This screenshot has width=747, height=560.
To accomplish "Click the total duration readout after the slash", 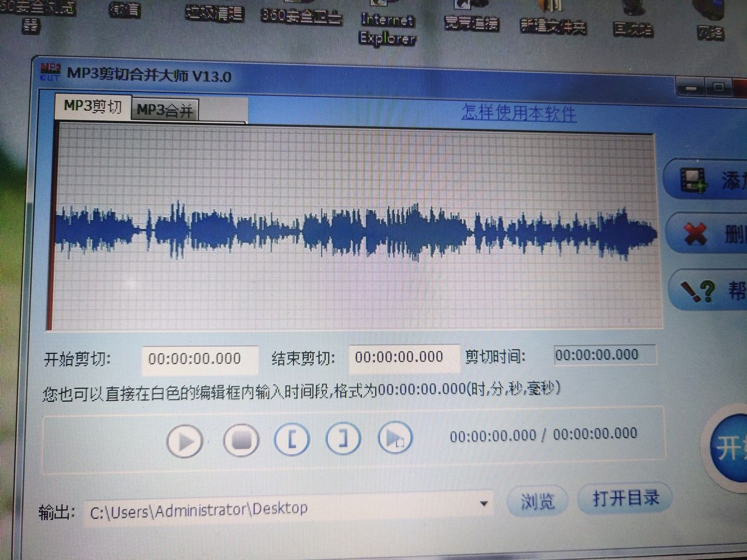I will (x=595, y=433).
